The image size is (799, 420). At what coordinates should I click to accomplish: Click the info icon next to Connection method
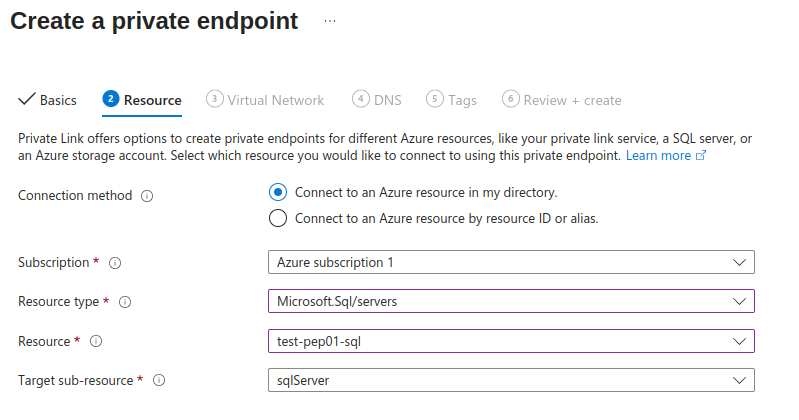pos(147,196)
